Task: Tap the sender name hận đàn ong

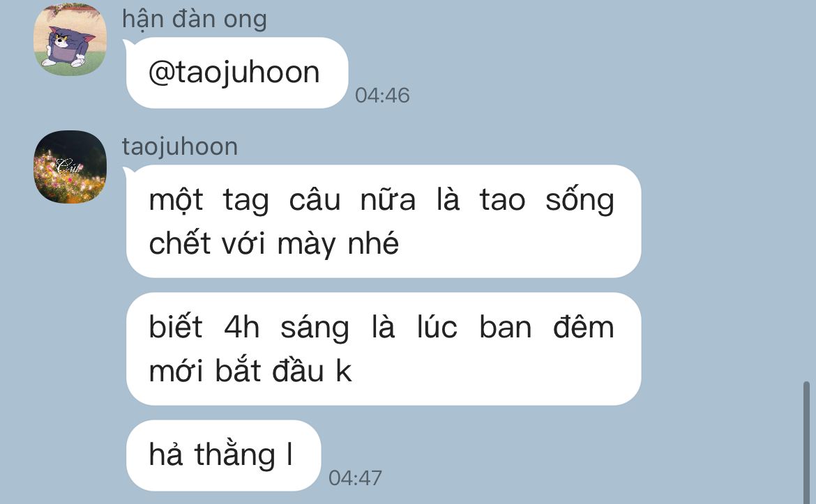Action: (195, 20)
